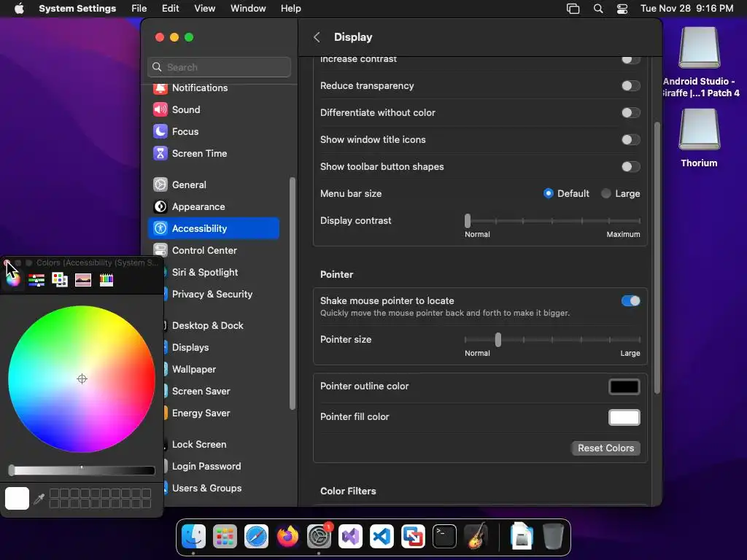Click the Display contrast slider handle
The image size is (747, 560).
click(468, 220)
